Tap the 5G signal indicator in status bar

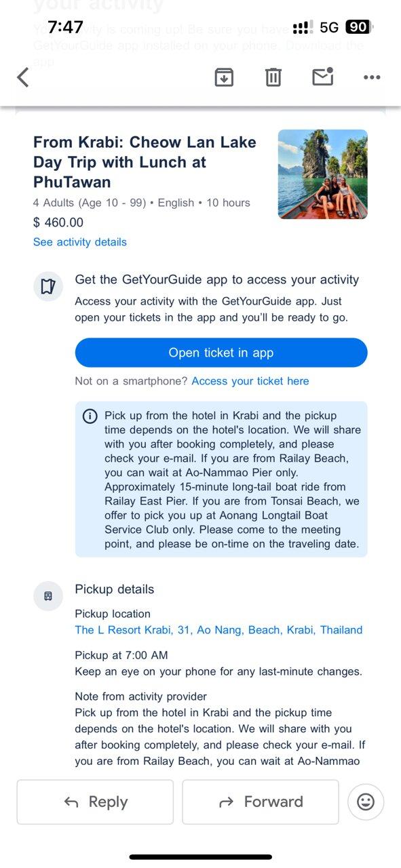(x=329, y=28)
